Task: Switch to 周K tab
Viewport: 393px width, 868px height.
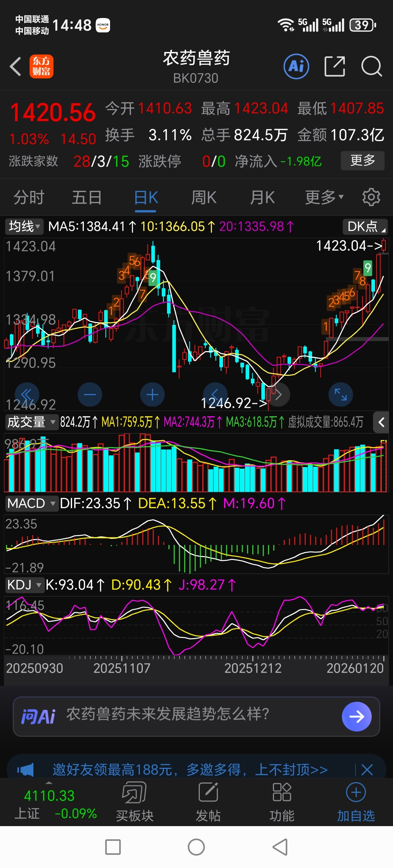Action: tap(204, 197)
